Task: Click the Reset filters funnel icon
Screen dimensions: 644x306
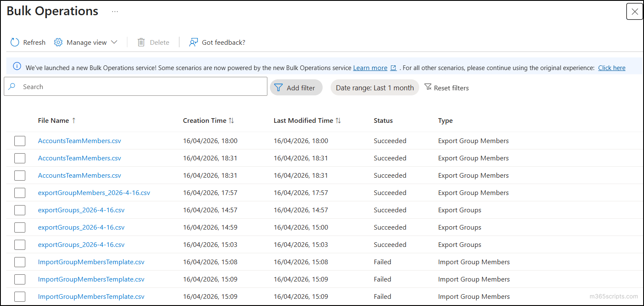Action: pyautogui.click(x=428, y=87)
